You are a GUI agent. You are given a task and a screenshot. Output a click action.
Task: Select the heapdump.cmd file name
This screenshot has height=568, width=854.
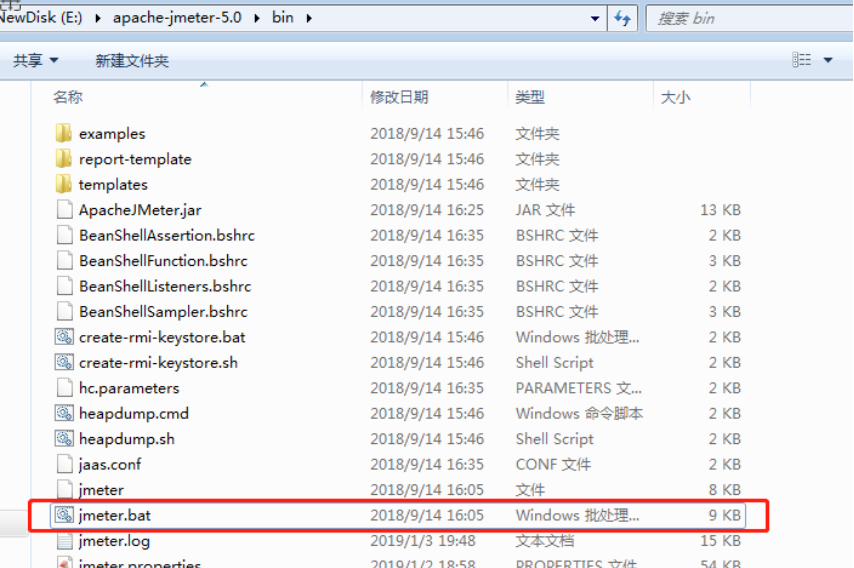pyautogui.click(x=134, y=413)
